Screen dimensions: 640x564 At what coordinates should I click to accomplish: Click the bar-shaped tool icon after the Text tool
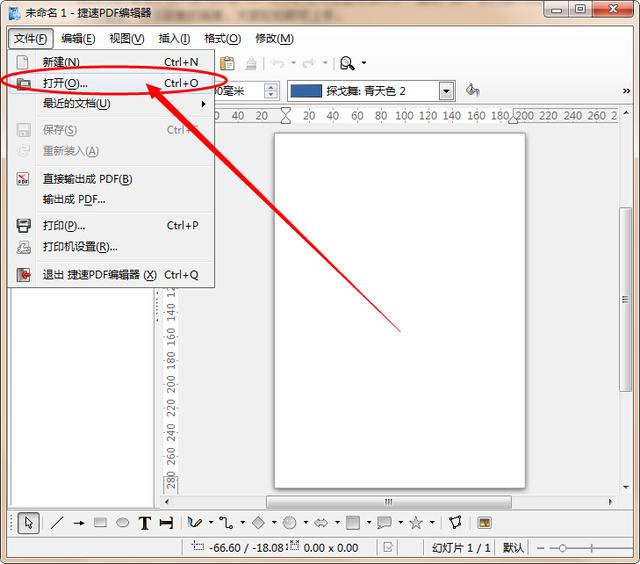coord(167,523)
